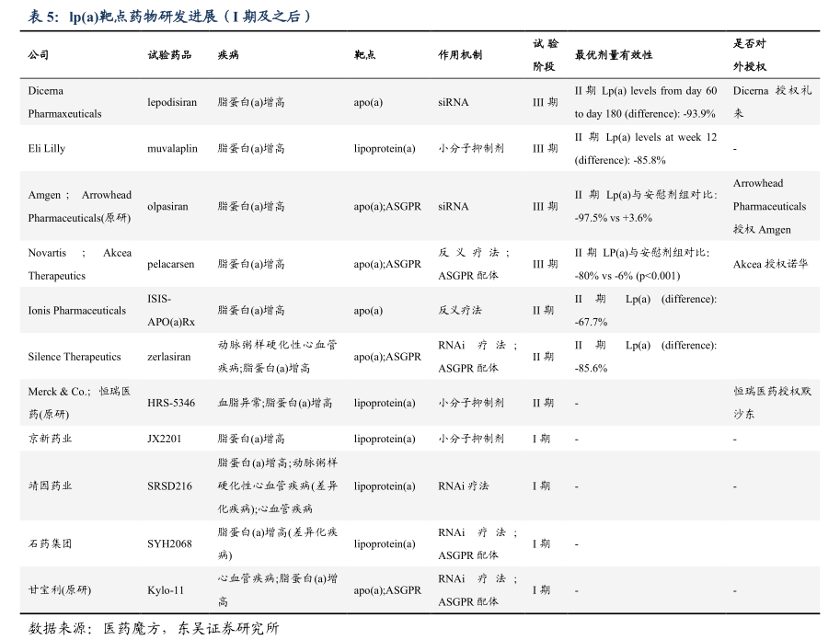Click the 'apo(a)' target cell for lepodisiran

[x=368, y=102]
